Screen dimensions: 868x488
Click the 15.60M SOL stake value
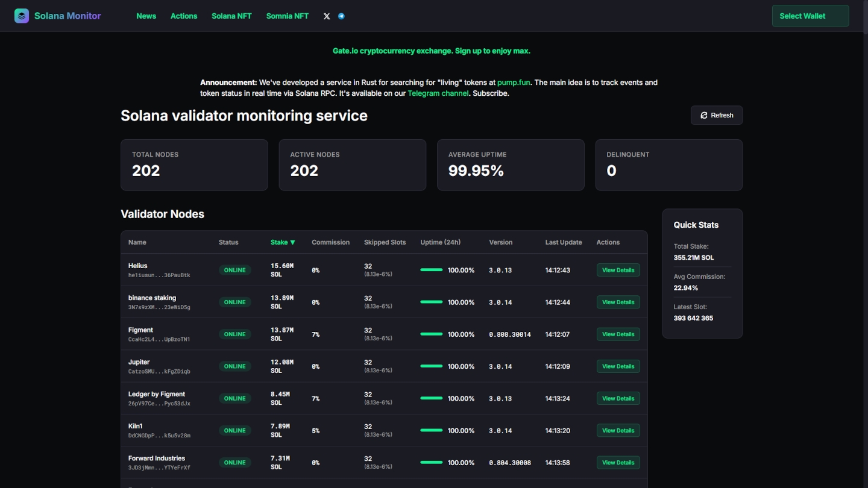click(282, 270)
